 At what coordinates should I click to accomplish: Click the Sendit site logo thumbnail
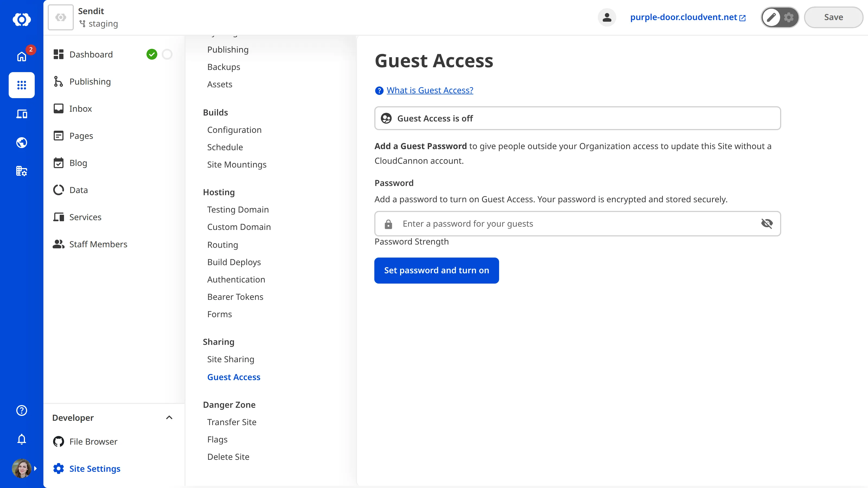[x=61, y=17]
